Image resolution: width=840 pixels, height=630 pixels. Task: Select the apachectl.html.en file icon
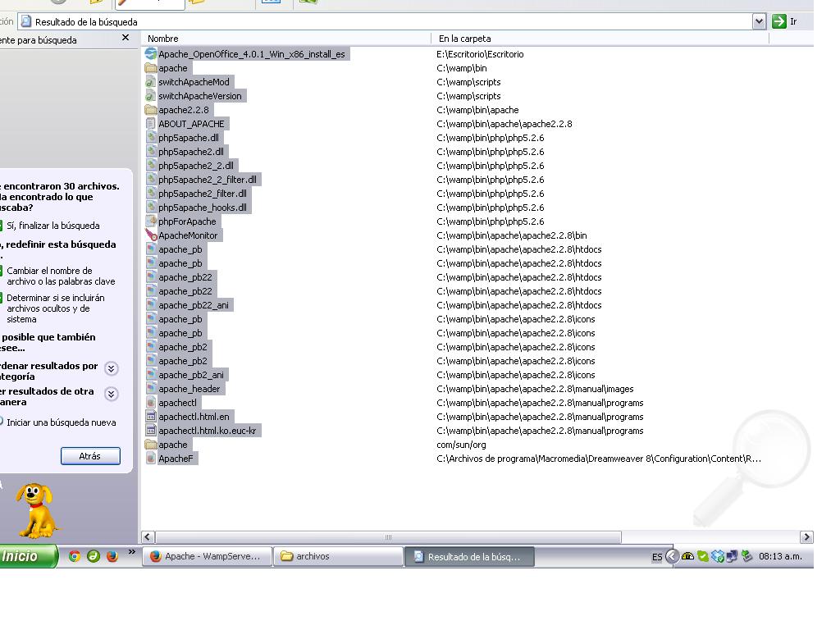tap(151, 416)
